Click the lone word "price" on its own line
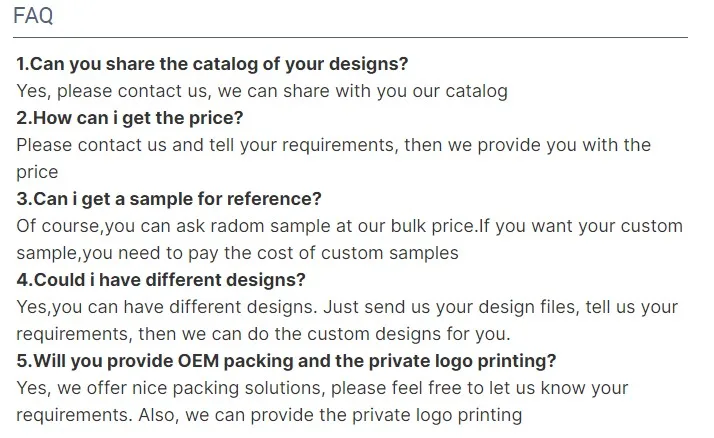The image size is (714, 438). click(37, 172)
